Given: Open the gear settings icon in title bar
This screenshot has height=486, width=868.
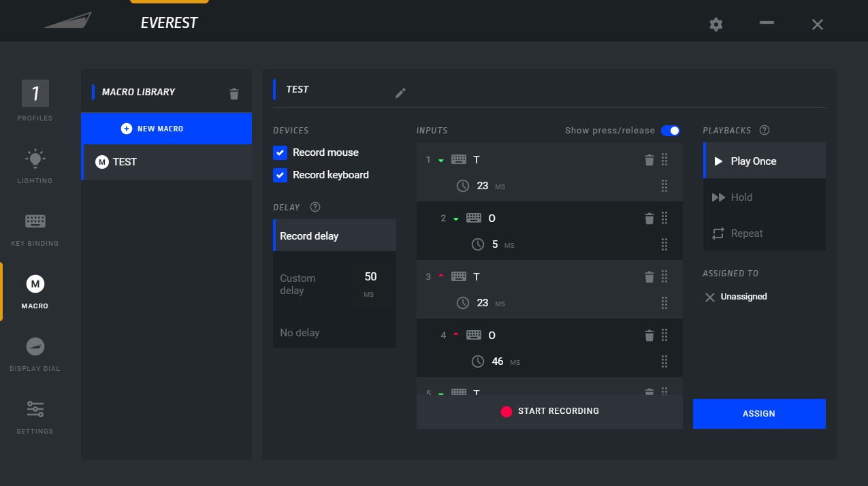Looking at the screenshot, I should pos(716,25).
